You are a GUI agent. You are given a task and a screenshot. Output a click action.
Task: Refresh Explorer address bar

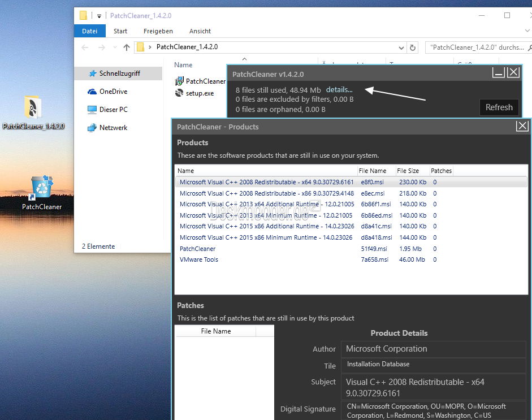pos(413,47)
